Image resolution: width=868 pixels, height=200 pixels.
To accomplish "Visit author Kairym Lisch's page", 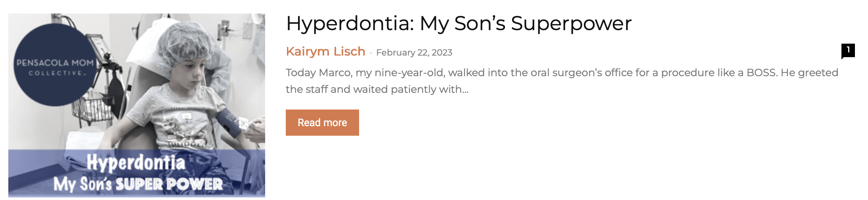I will pyautogui.click(x=325, y=52).
